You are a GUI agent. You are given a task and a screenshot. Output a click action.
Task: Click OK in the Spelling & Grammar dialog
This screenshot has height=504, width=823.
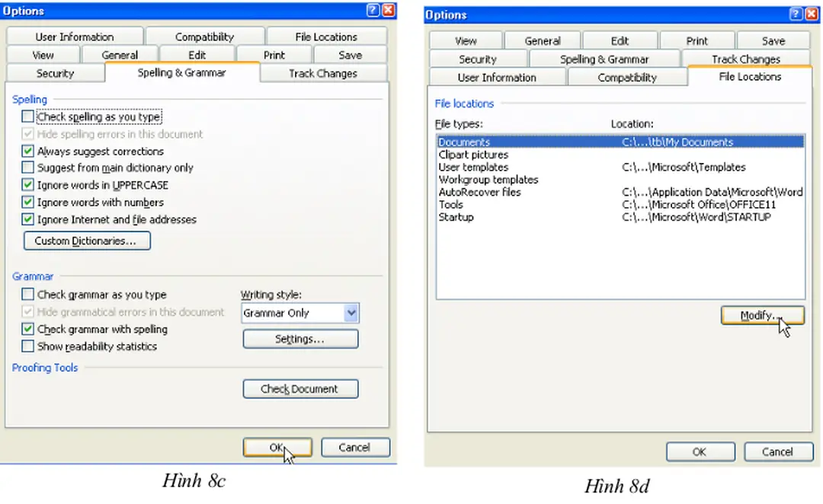(x=277, y=448)
